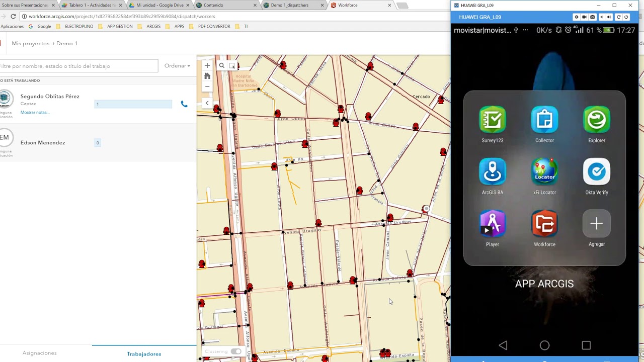Image resolution: width=644 pixels, height=362 pixels.
Task: Zoom in on the Workforce map
Action: coord(207,65)
